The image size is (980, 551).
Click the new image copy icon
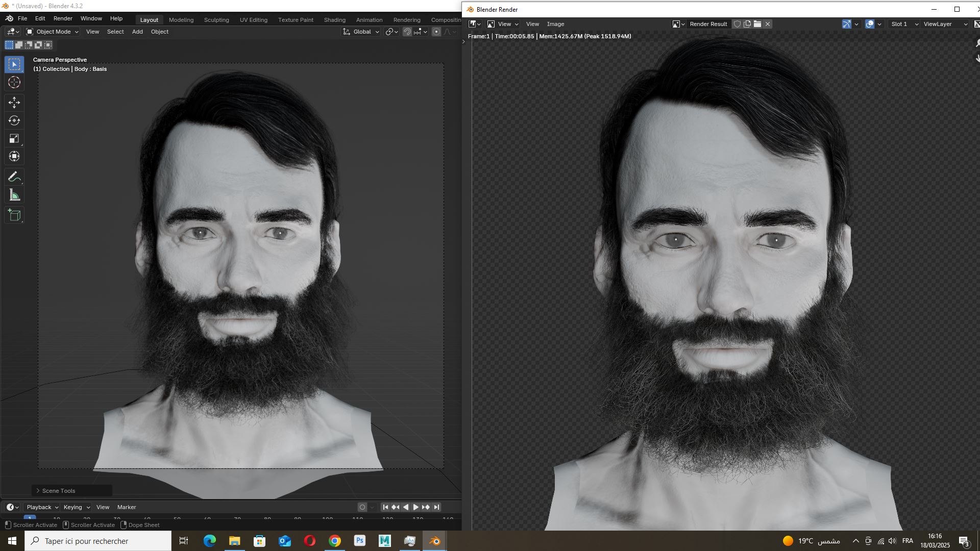(x=747, y=24)
